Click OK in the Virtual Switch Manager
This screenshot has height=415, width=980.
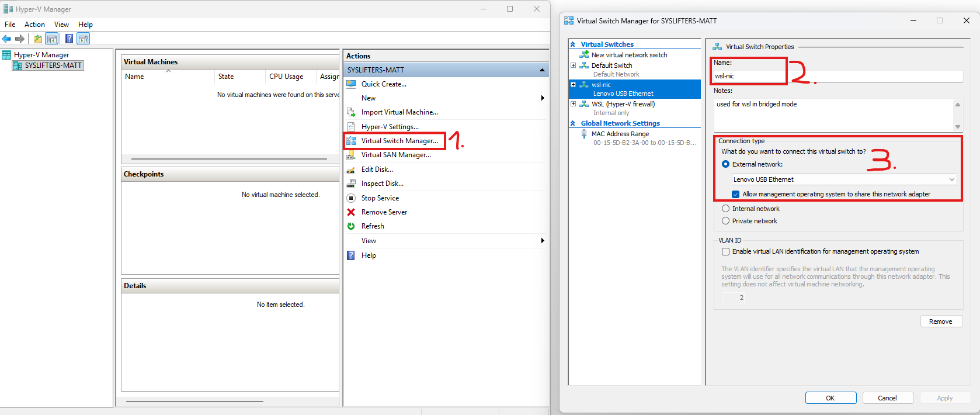click(x=830, y=398)
